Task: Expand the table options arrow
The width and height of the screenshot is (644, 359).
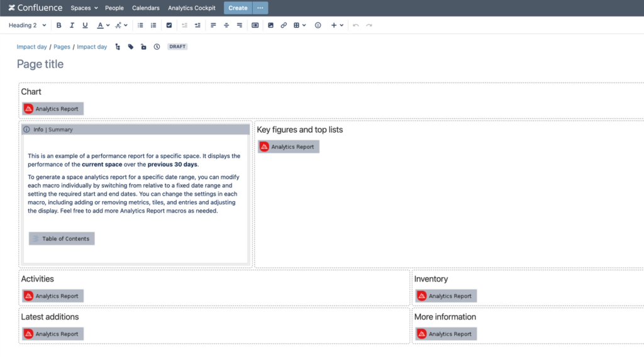Action: 304,25
